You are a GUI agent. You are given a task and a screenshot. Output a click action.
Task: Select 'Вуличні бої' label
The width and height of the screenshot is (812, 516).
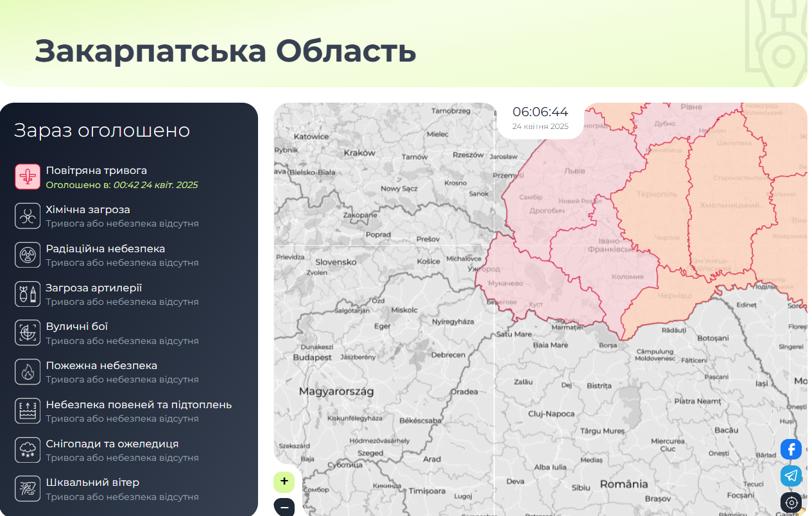(77, 327)
